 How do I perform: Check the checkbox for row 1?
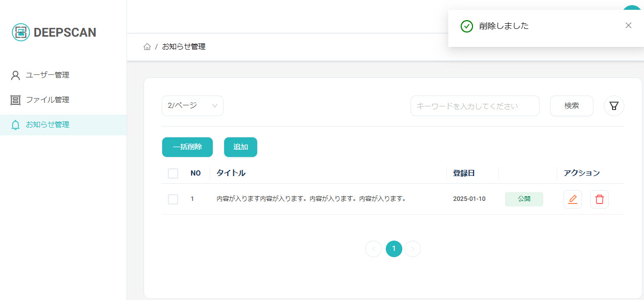point(173,199)
